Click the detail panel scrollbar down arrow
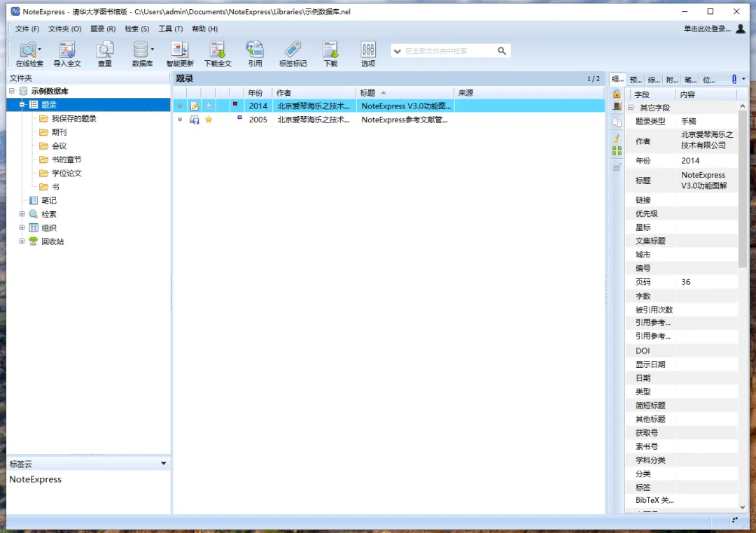The width and height of the screenshot is (756, 533). (x=743, y=507)
